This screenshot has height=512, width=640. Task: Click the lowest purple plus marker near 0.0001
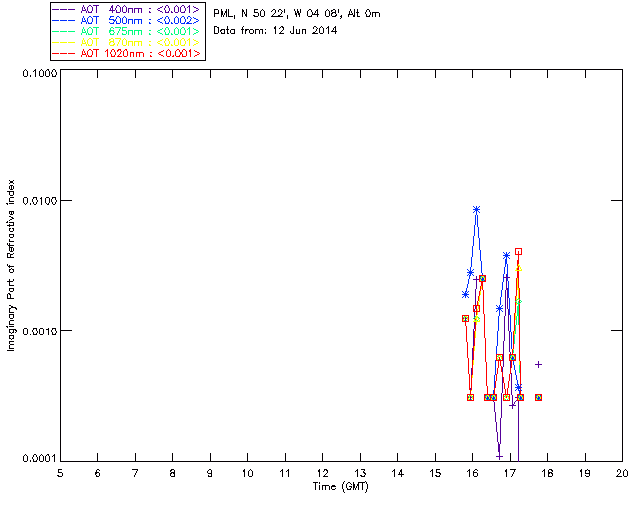pyautogui.click(x=499, y=456)
